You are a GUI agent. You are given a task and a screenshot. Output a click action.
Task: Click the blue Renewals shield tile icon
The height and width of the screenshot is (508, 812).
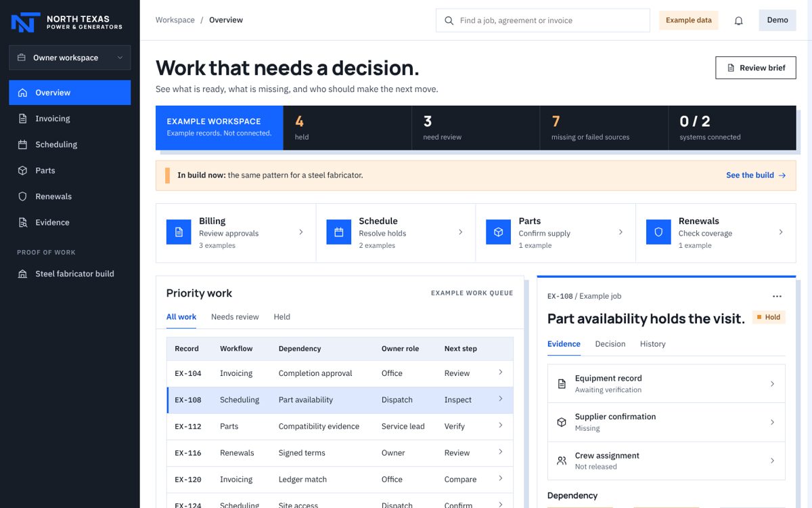(x=658, y=232)
